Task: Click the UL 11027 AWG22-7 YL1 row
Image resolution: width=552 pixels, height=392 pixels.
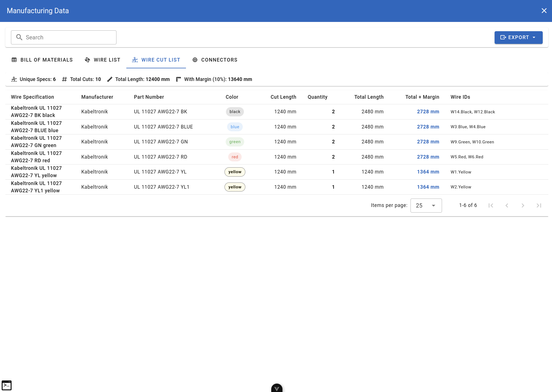Action: [161, 187]
